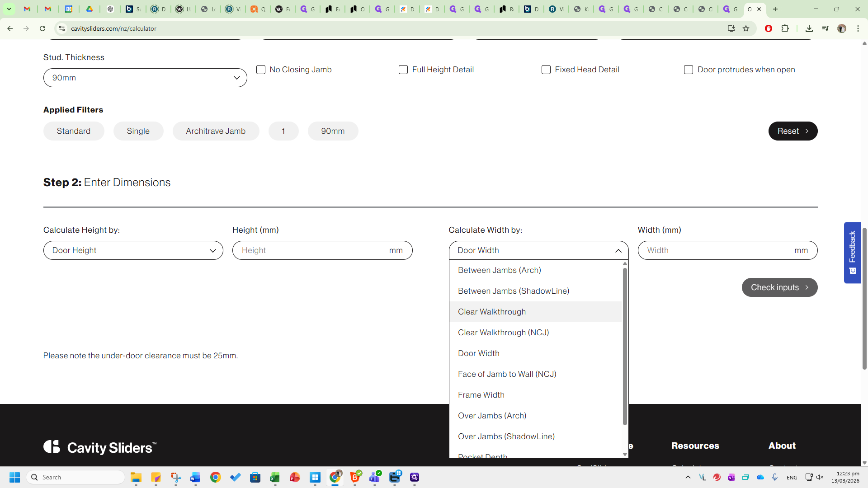The height and width of the screenshot is (488, 868).
Task: Bookmark this page with the star icon
Action: (x=746, y=28)
